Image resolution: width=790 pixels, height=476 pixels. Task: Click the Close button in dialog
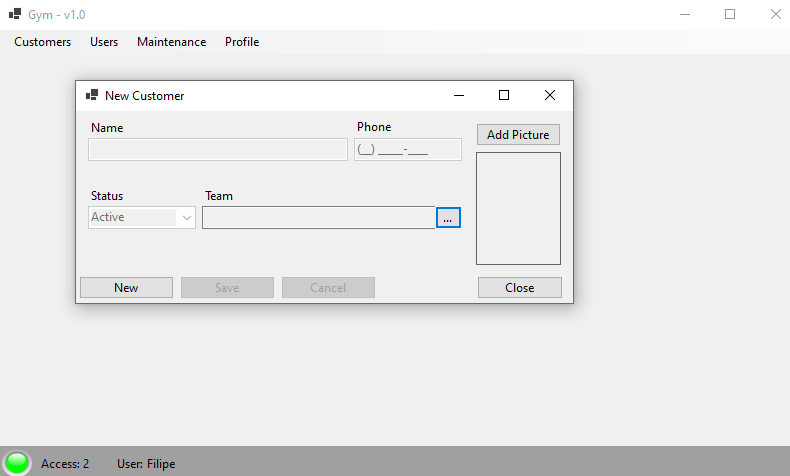519,288
